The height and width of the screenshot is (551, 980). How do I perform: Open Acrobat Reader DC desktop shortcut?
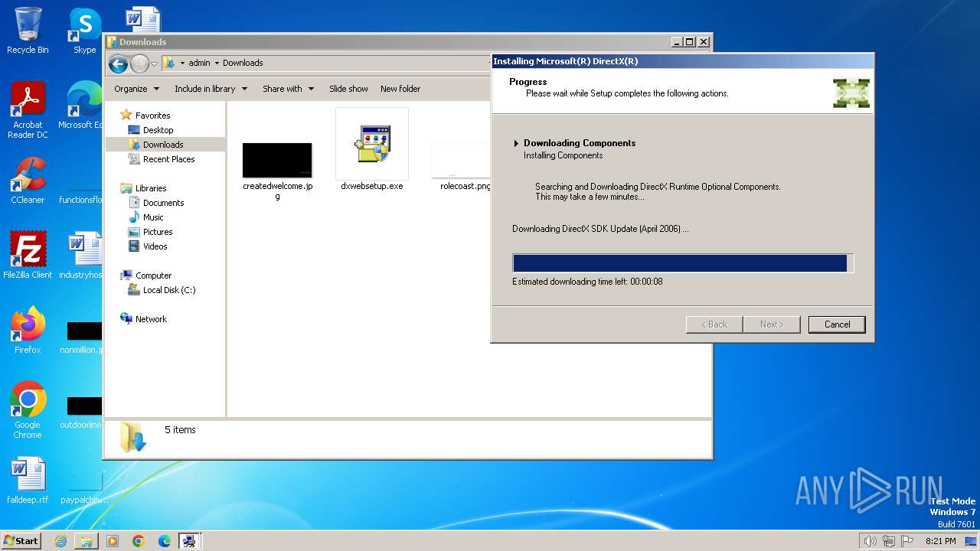click(28, 110)
